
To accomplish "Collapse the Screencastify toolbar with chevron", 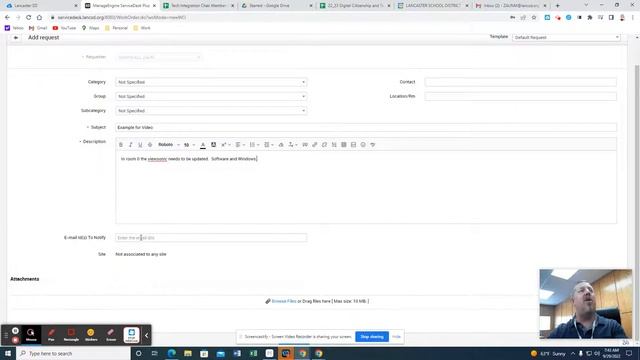I will click(147, 336).
